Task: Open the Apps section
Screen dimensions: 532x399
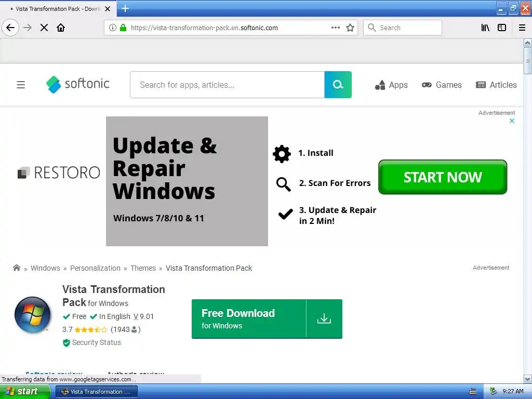Action: tap(391, 85)
